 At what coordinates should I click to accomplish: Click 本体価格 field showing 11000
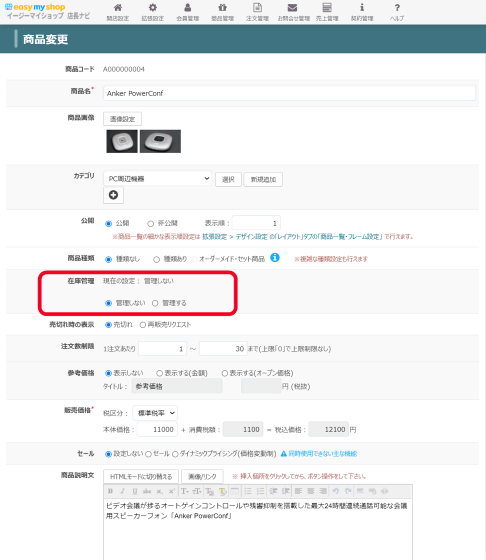click(x=157, y=429)
